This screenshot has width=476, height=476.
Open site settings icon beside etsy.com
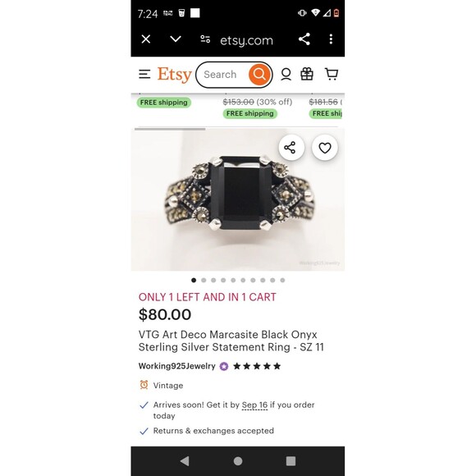[x=205, y=39]
